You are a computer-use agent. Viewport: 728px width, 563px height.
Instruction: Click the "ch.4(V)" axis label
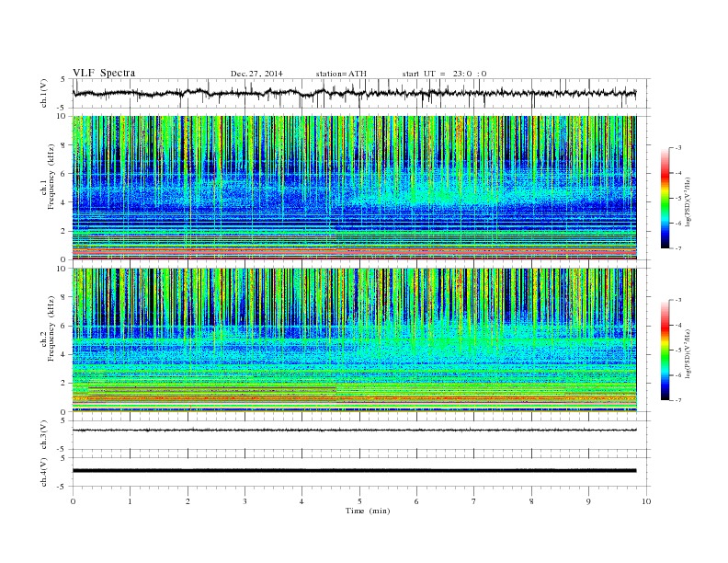pos(44,472)
